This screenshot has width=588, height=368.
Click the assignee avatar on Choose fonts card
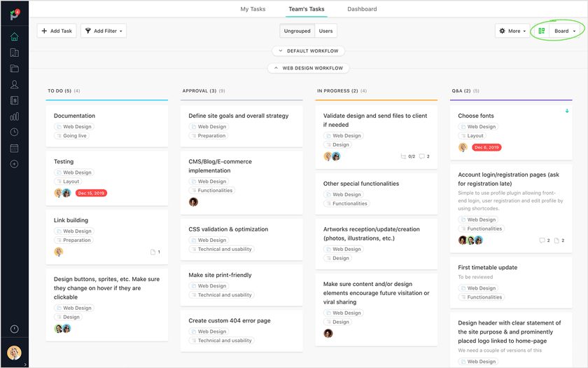[463, 147]
